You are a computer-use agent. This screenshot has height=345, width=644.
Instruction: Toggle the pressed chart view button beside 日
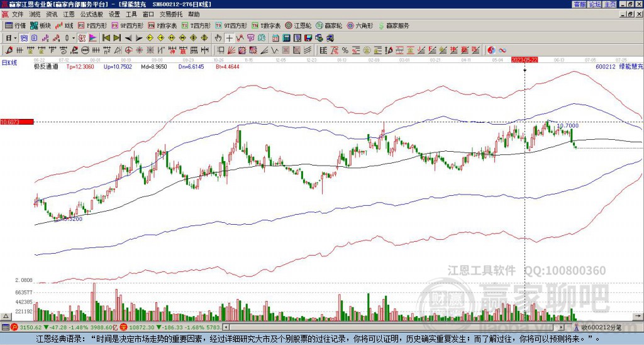coord(24,38)
